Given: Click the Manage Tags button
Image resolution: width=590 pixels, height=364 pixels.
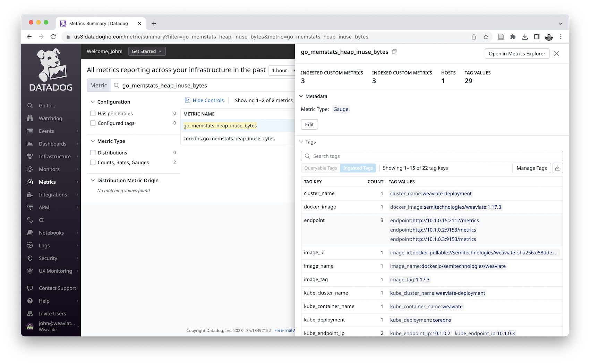Looking at the screenshot, I should [x=531, y=168].
